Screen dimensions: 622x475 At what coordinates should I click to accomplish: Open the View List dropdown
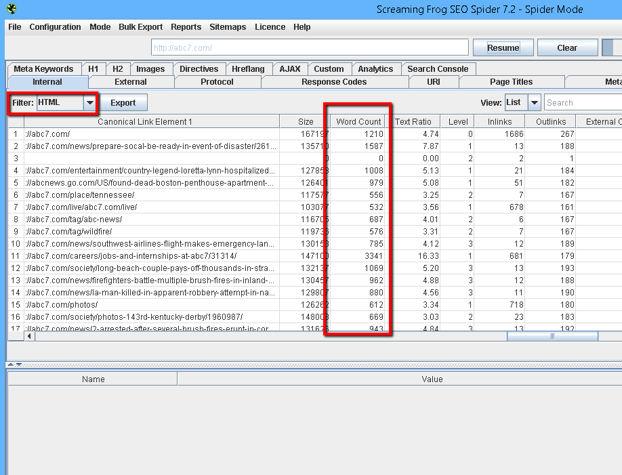point(522,103)
